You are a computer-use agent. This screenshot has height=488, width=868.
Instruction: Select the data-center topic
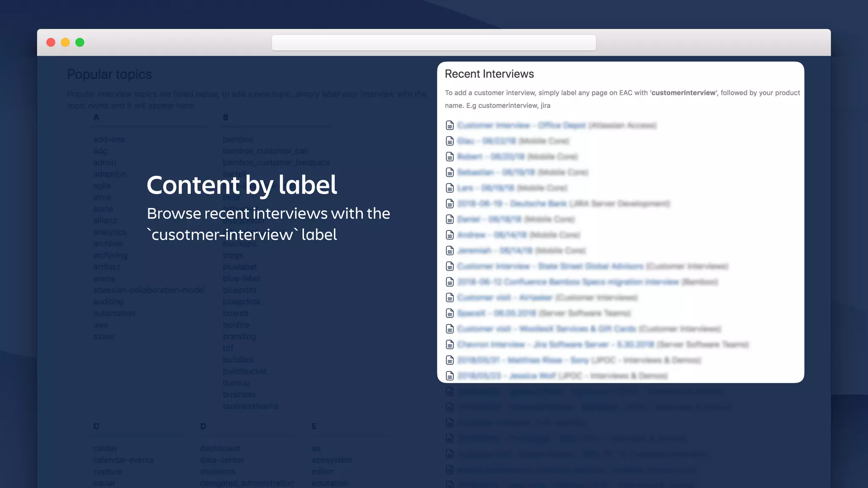tap(222, 460)
